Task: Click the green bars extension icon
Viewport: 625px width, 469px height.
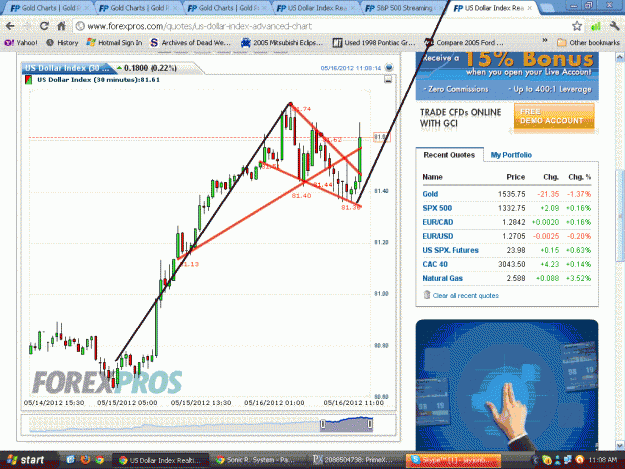Action: (596, 26)
